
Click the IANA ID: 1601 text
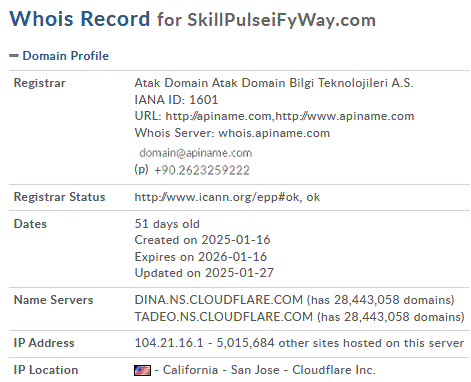pyautogui.click(x=176, y=100)
